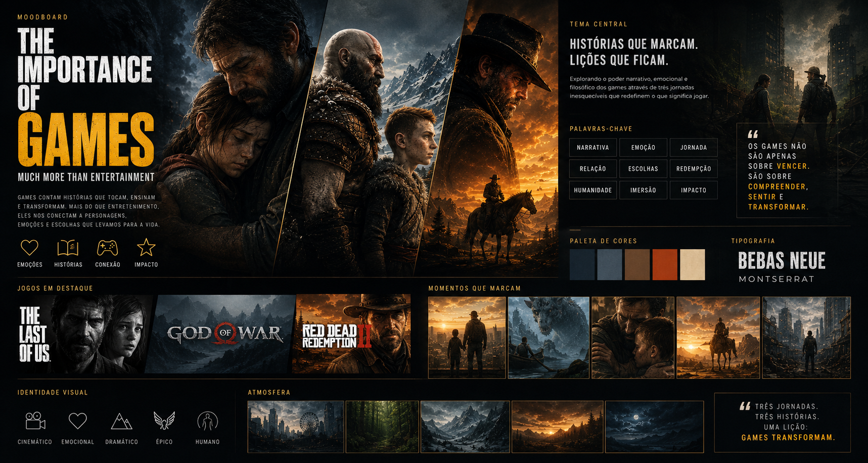This screenshot has width=868, height=463.
Task: Click the CINEMÁTICO label under the camera
Action: [35, 442]
